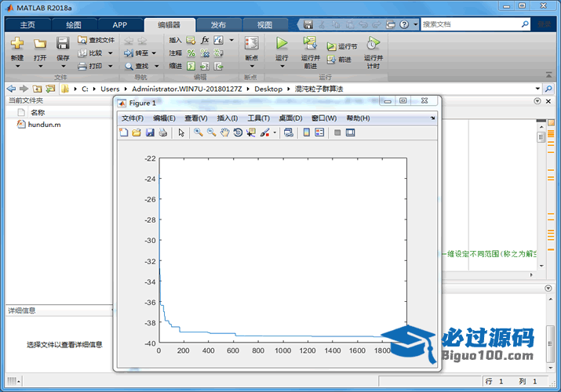The image size is (561, 392).
Task: Click the New (新建) plus icon
Action: tap(16, 43)
